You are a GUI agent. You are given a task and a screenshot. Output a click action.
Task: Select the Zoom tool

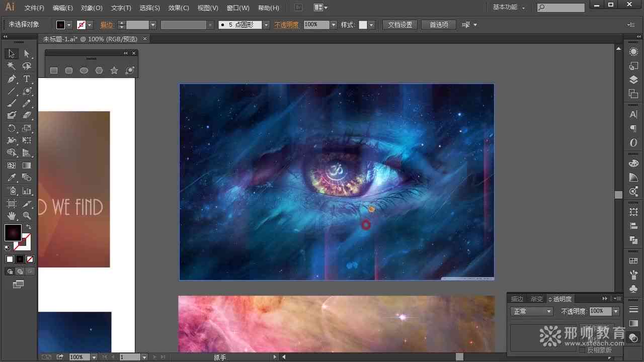(x=27, y=216)
